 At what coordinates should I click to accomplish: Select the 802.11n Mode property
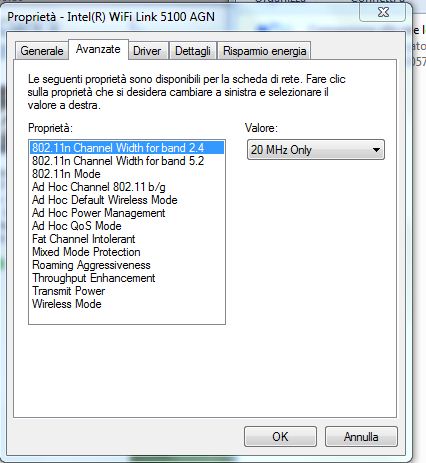(x=127, y=174)
